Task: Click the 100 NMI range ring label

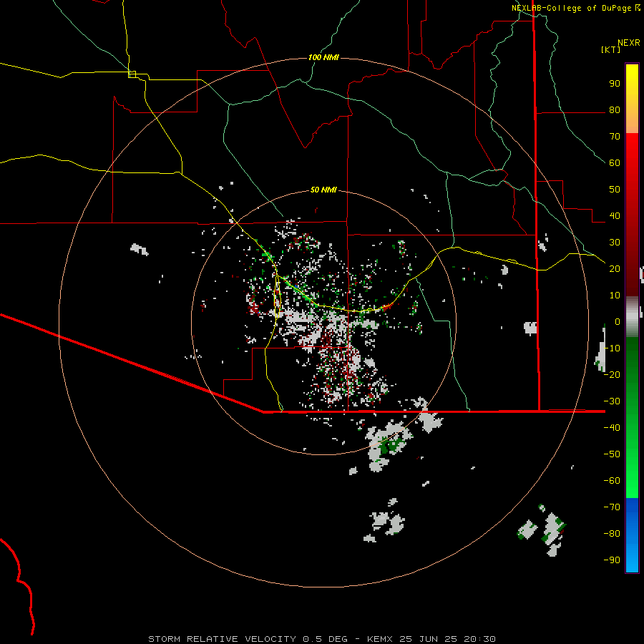Action: point(323,57)
